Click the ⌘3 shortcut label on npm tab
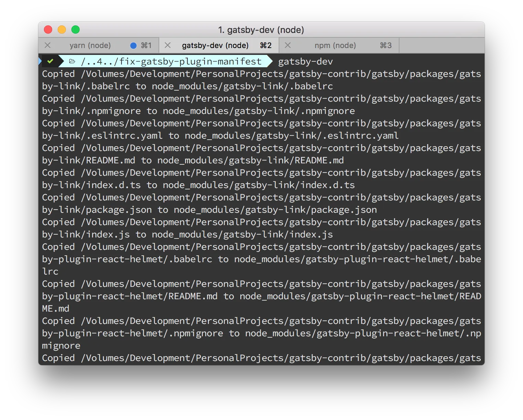The image size is (523, 420). point(386,45)
